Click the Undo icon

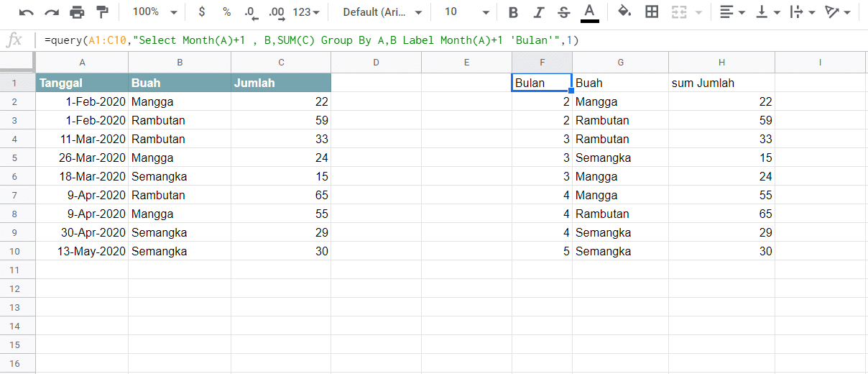click(x=27, y=12)
